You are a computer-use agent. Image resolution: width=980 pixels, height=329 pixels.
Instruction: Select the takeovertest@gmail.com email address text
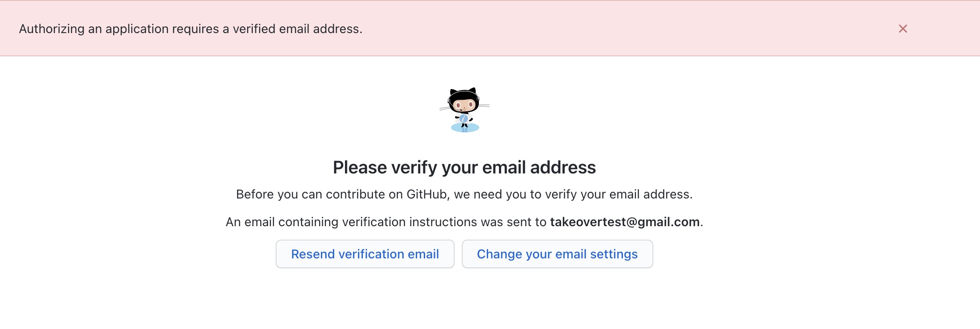click(625, 222)
